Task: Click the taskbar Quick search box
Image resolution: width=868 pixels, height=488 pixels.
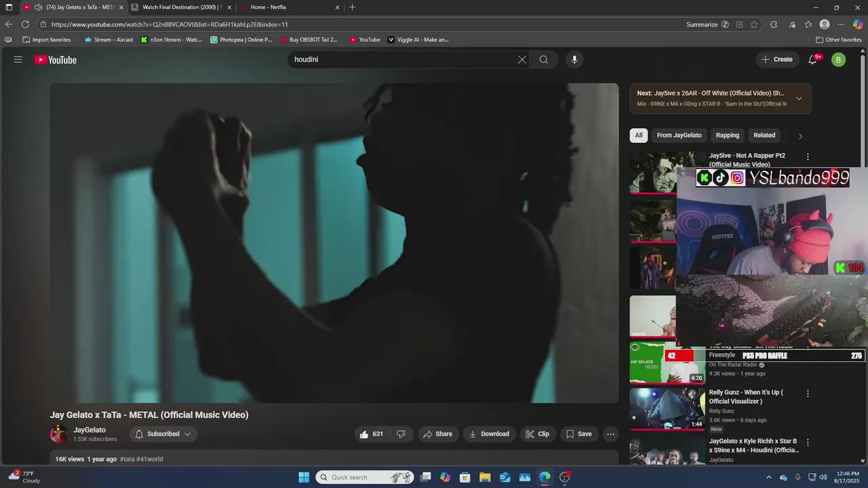Action: tap(365, 477)
